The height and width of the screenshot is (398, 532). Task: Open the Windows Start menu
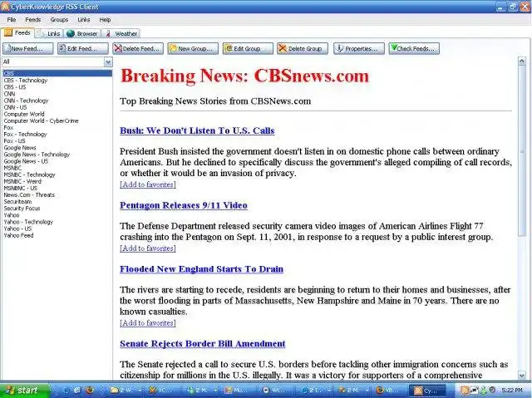[x=24, y=391]
